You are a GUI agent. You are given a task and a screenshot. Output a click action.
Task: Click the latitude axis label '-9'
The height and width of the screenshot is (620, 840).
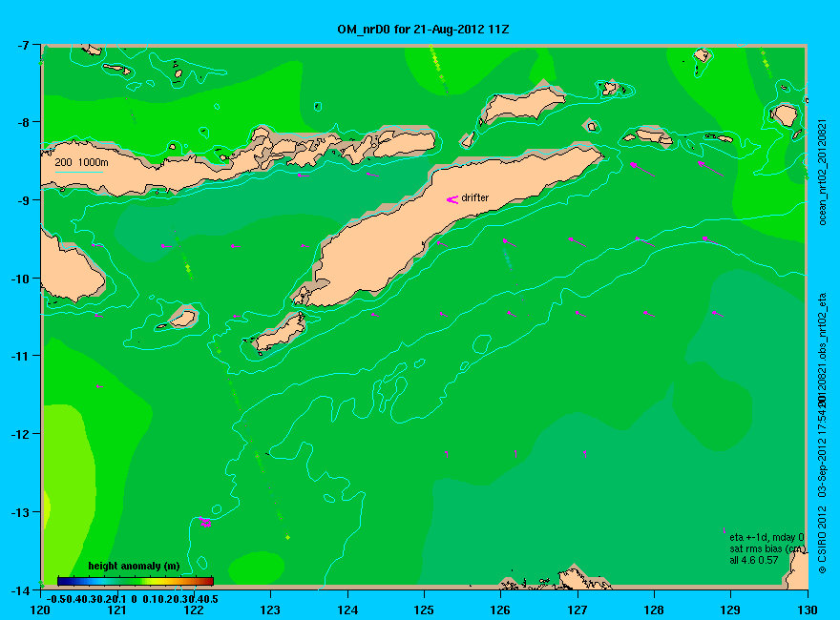[x=22, y=200]
